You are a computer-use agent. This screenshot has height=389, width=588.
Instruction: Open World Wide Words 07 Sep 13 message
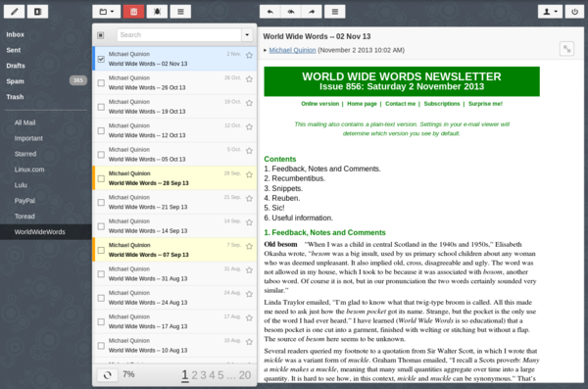pos(174,250)
